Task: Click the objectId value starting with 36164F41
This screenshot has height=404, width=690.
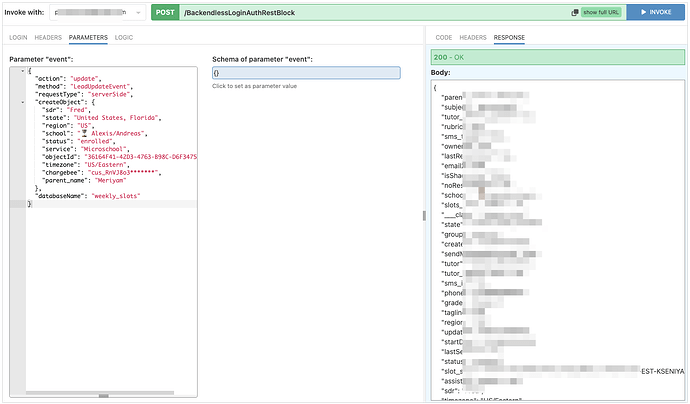Action: click(x=140, y=157)
